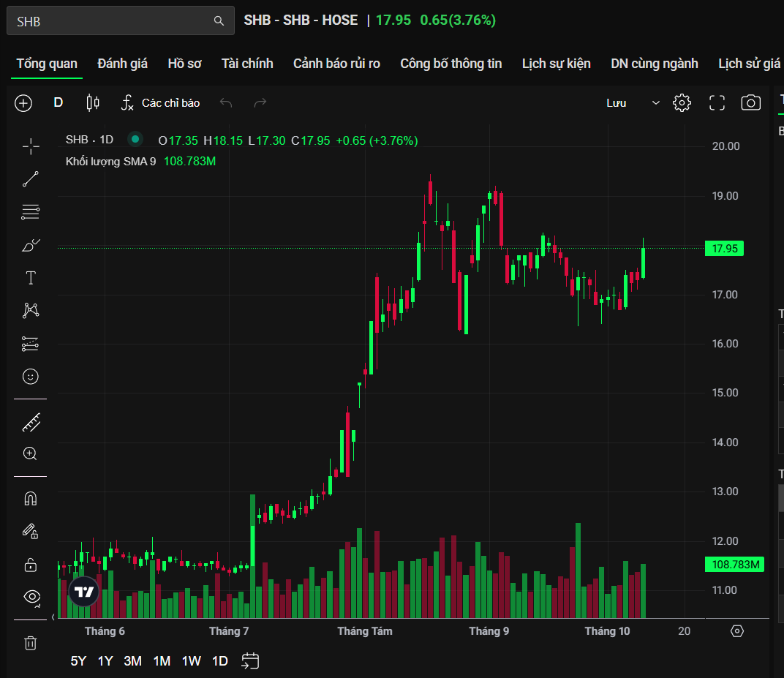Open the candlestick chart type selector
784x678 pixels.
tap(93, 103)
